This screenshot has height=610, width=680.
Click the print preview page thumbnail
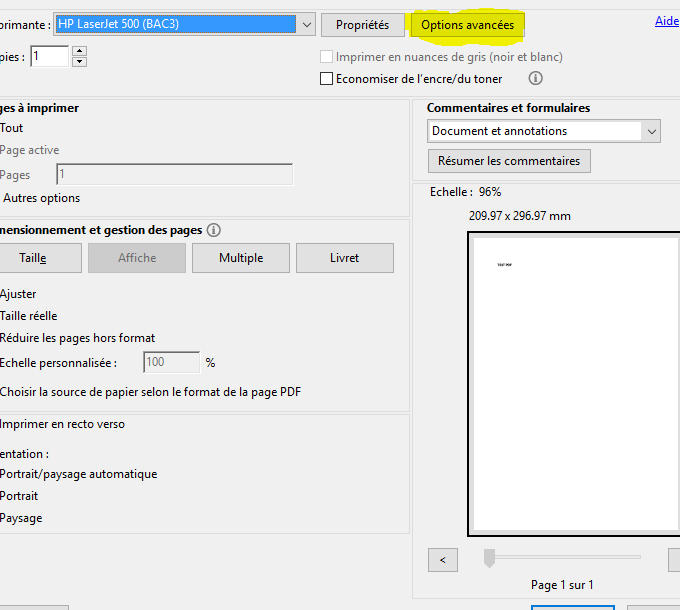[575, 384]
